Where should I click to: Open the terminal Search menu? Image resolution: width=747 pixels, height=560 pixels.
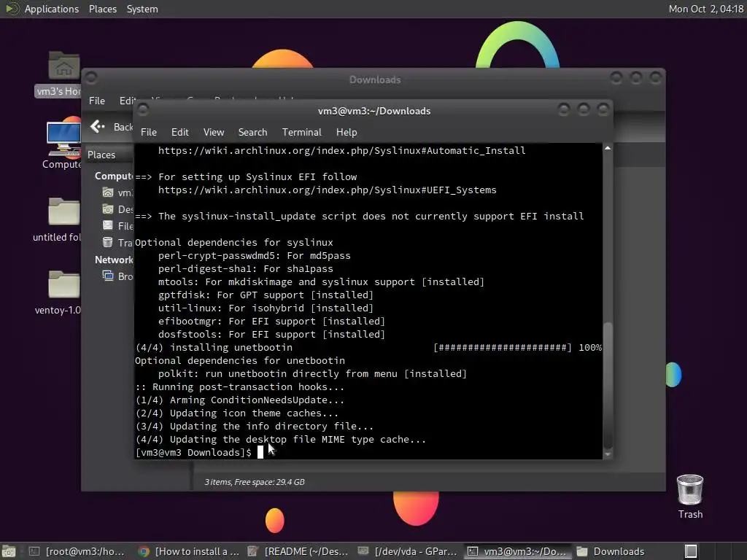pos(252,133)
